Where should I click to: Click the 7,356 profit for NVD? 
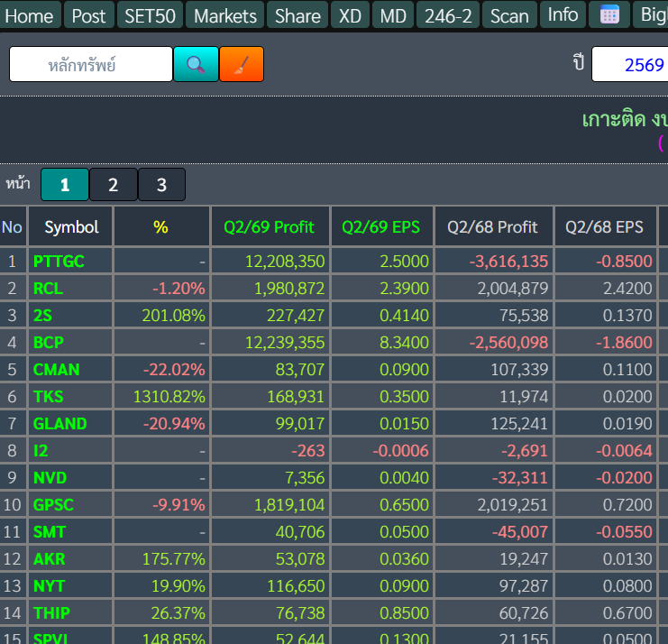click(305, 478)
